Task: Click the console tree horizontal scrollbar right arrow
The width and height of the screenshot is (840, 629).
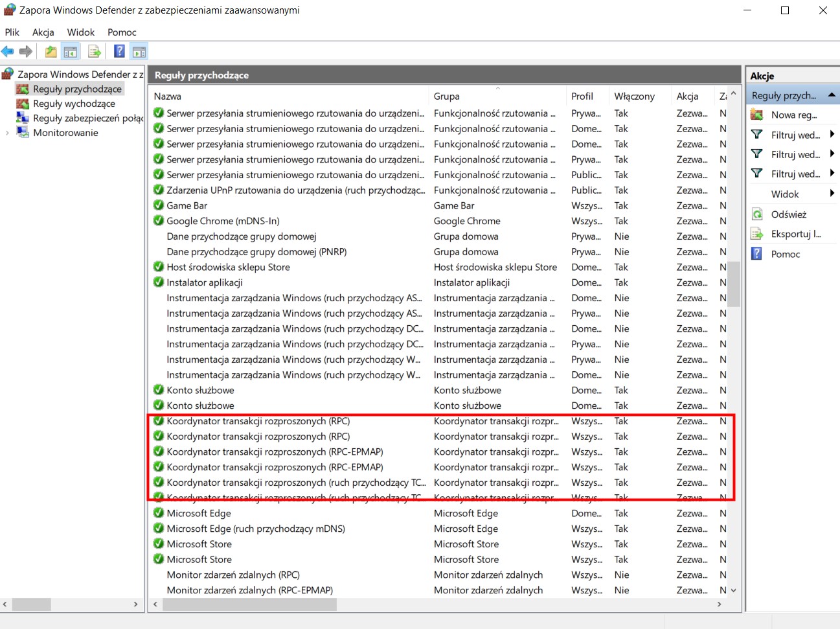Action: pos(135,604)
